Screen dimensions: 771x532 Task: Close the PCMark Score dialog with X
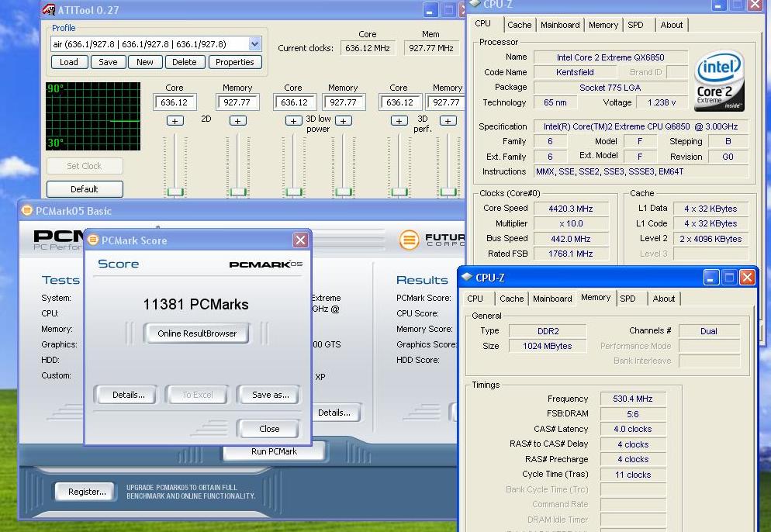point(300,240)
